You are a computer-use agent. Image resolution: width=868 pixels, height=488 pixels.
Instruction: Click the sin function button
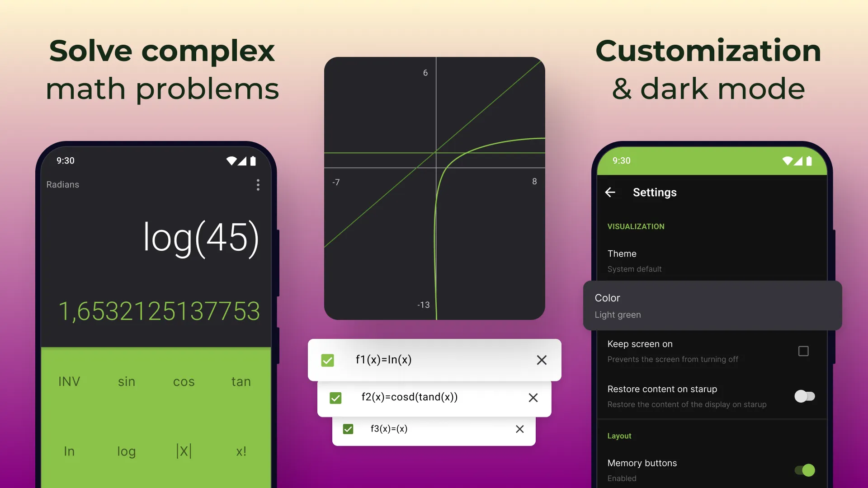[126, 381]
